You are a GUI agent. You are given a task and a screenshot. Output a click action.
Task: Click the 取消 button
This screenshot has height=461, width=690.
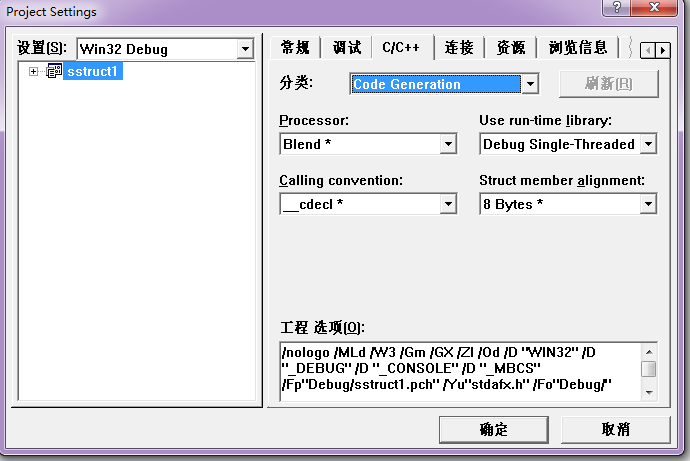[x=615, y=429]
